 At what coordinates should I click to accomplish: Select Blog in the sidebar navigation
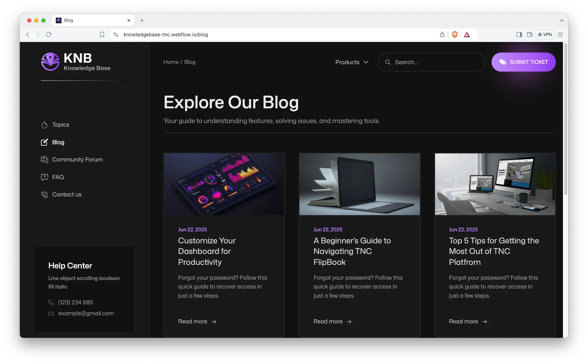click(x=58, y=142)
